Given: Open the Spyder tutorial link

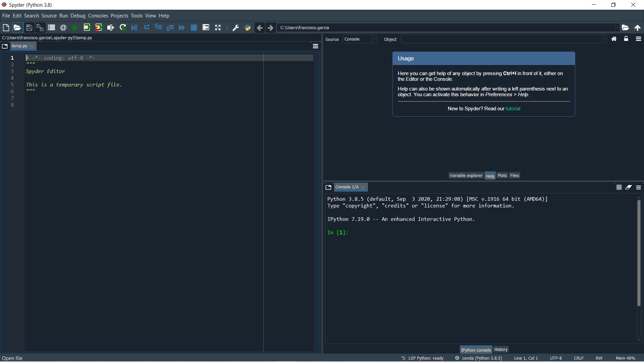Looking at the screenshot, I should pos(513,108).
